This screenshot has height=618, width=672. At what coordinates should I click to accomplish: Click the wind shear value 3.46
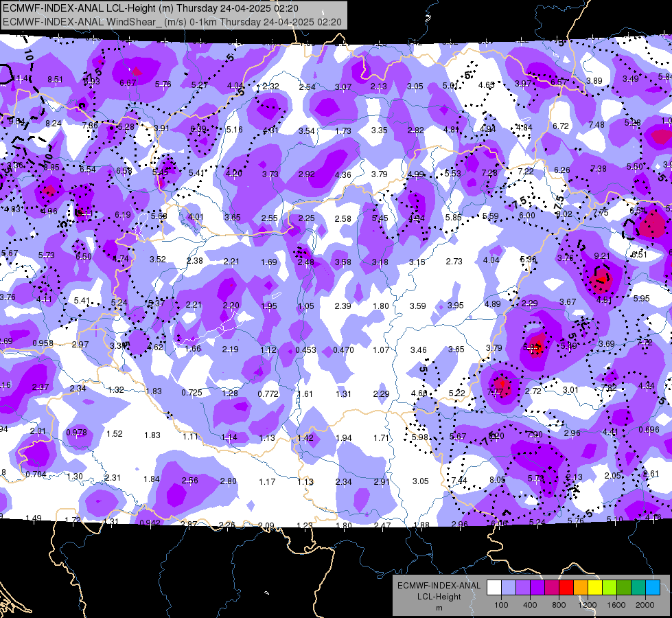coord(418,350)
